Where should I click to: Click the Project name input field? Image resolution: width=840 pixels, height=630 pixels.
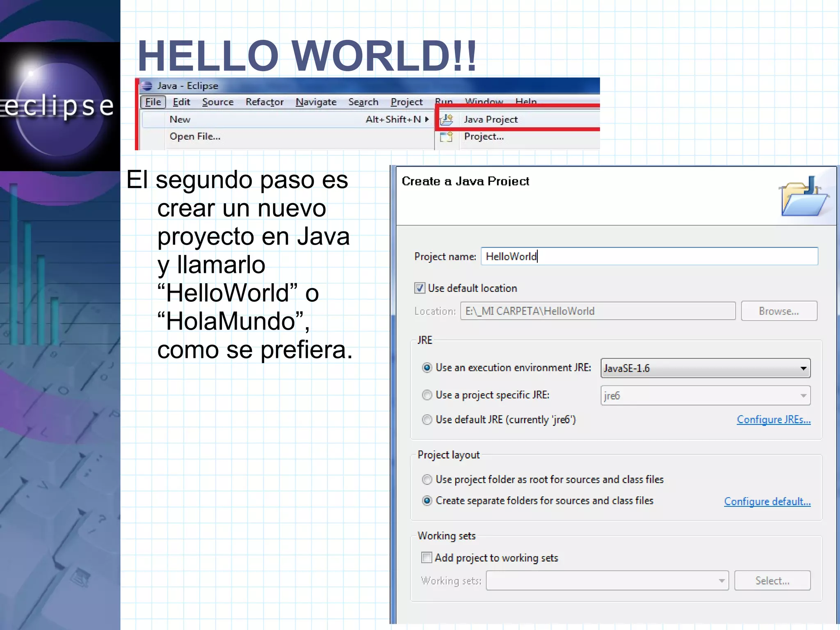coord(649,256)
